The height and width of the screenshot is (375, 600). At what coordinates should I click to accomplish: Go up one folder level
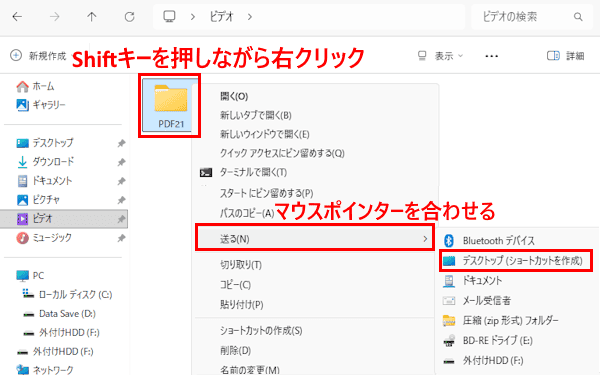[92, 17]
